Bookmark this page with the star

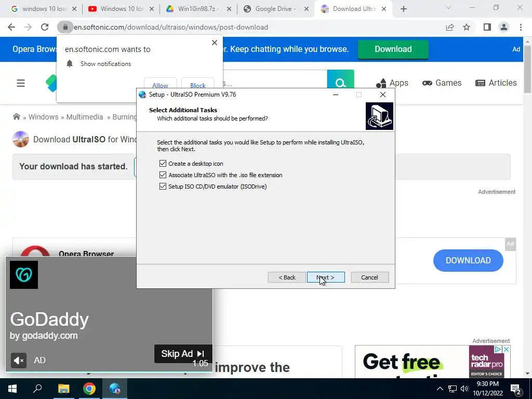[x=467, y=27]
